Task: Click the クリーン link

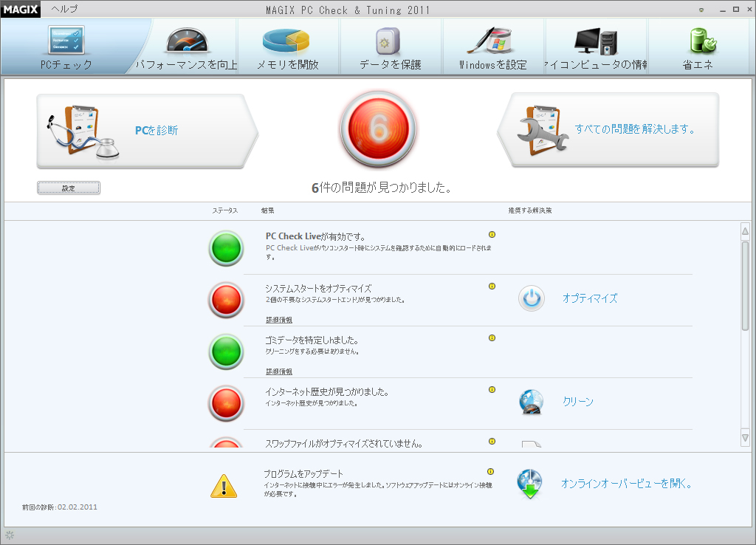Action: [x=578, y=401]
